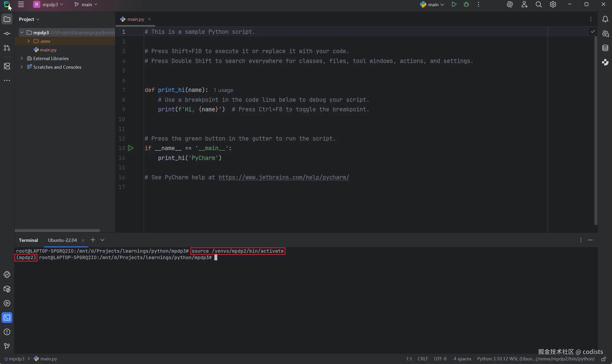
Task: Open Pull Requests tool window icon
Action: pyautogui.click(x=7, y=48)
